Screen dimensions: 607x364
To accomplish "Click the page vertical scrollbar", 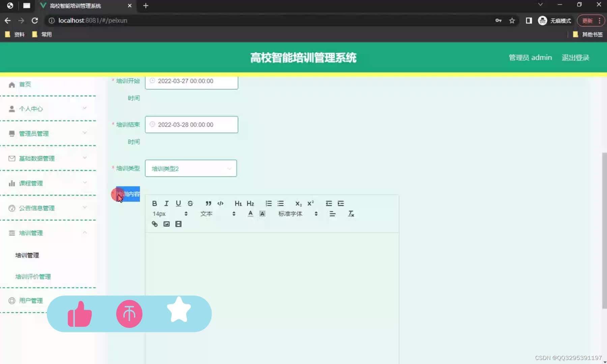I will pyautogui.click(x=604, y=231).
